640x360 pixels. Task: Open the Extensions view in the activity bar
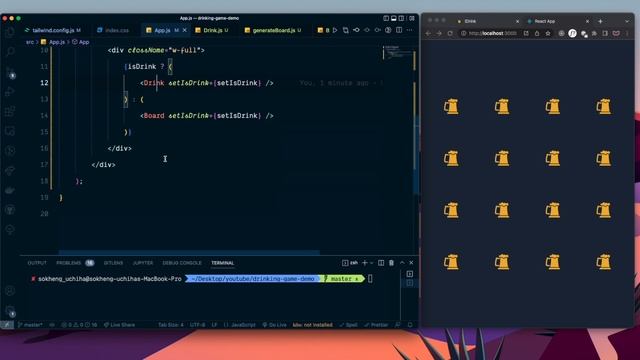10,111
